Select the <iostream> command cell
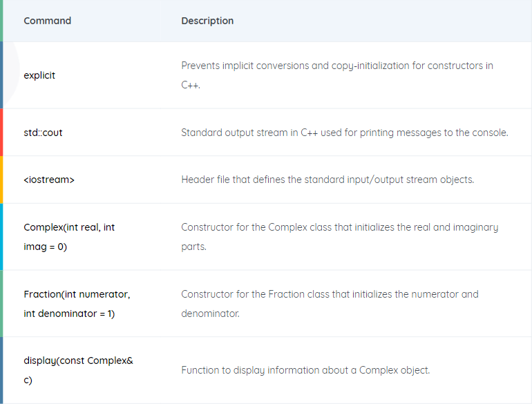The width and height of the screenshot is (532, 404). [x=49, y=180]
